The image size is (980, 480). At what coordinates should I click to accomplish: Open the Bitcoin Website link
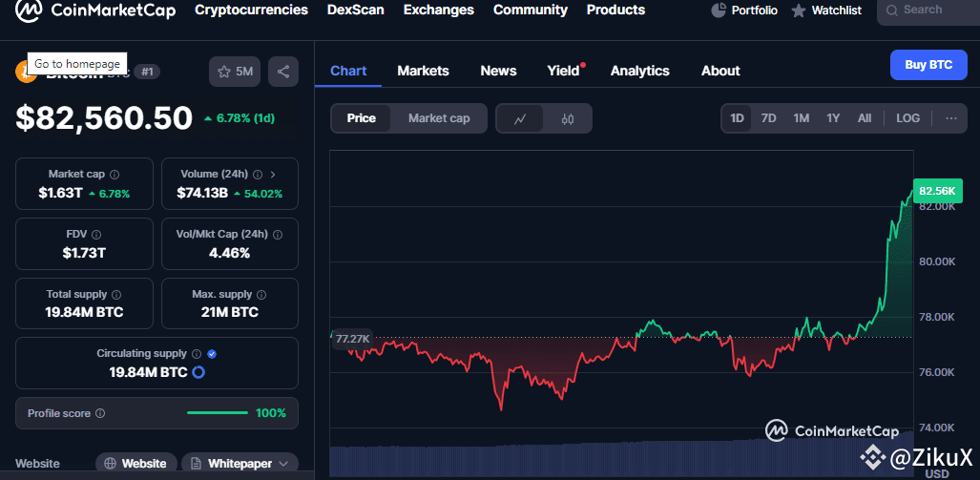(x=136, y=464)
